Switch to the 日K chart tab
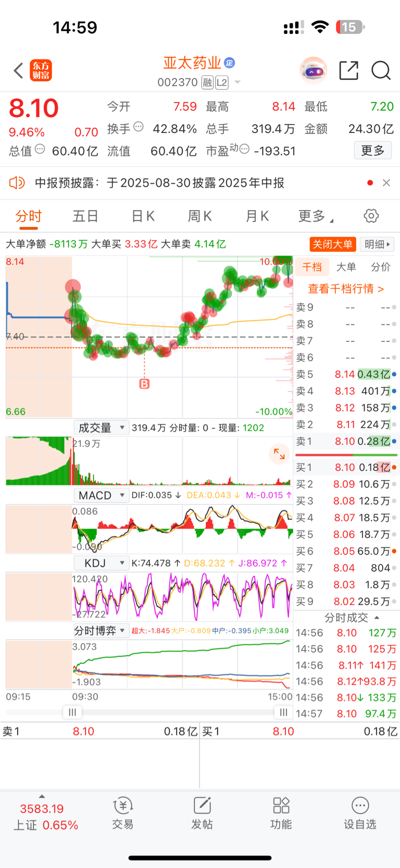Screen dimensions: 400x868 tap(143, 216)
